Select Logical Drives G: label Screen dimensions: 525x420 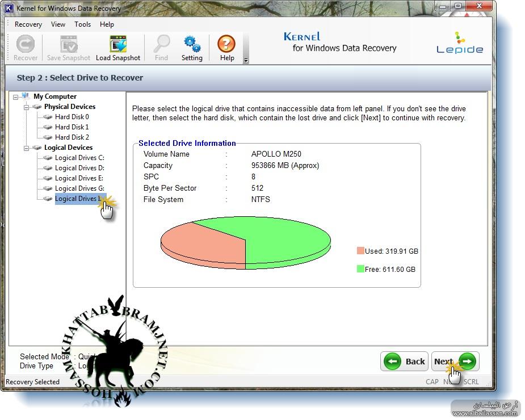pyautogui.click(x=79, y=188)
